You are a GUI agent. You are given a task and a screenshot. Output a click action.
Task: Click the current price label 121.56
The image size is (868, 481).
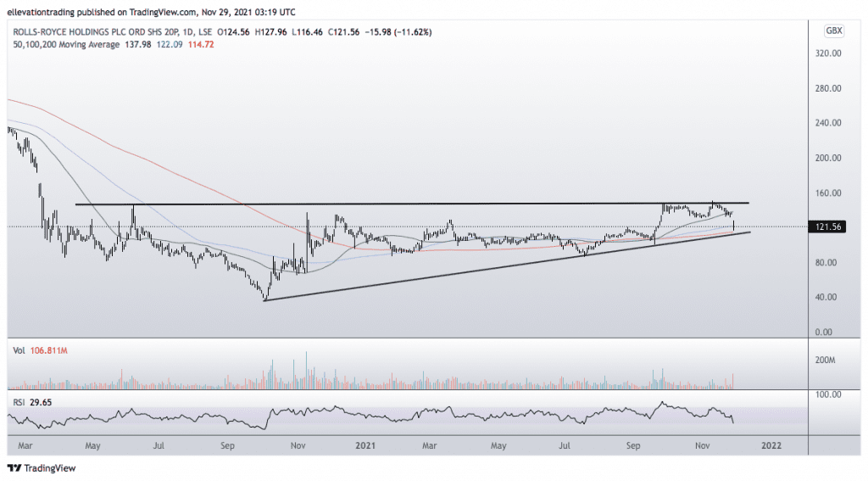point(827,227)
